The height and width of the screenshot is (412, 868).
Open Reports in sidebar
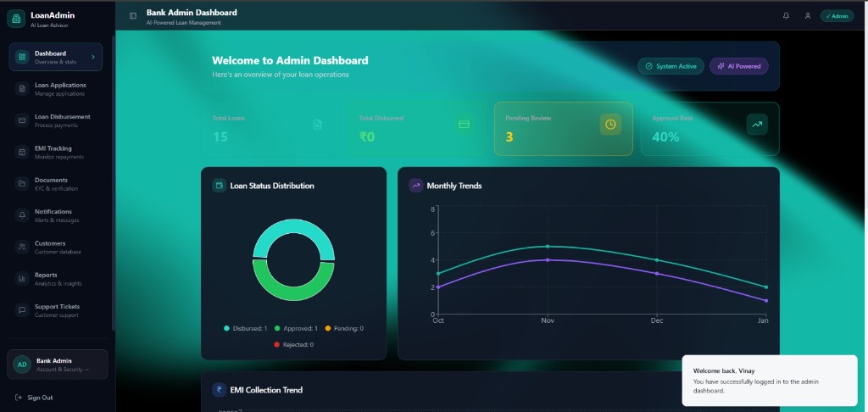point(56,278)
